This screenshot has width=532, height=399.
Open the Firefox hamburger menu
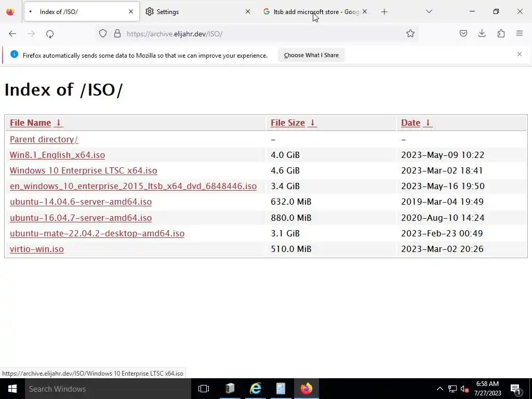(520, 34)
